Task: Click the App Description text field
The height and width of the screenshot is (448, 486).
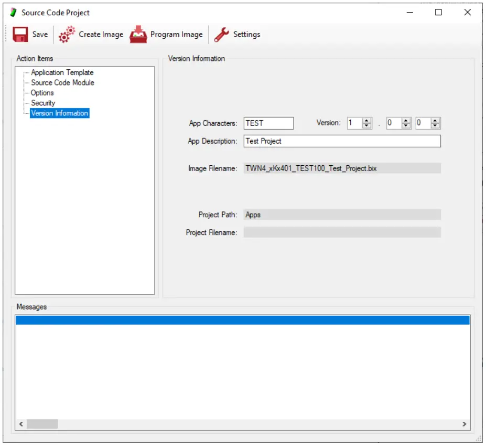Action: (x=342, y=141)
